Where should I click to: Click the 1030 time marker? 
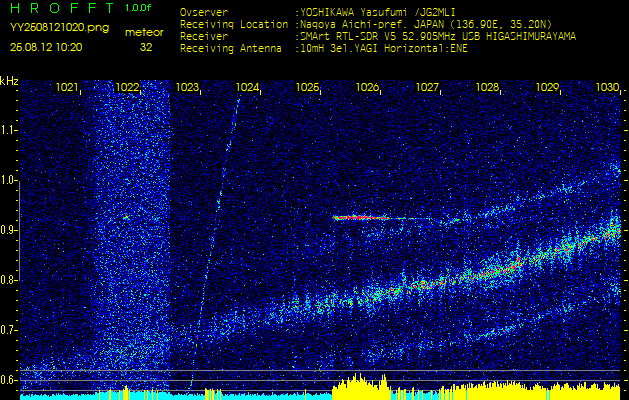pos(608,87)
